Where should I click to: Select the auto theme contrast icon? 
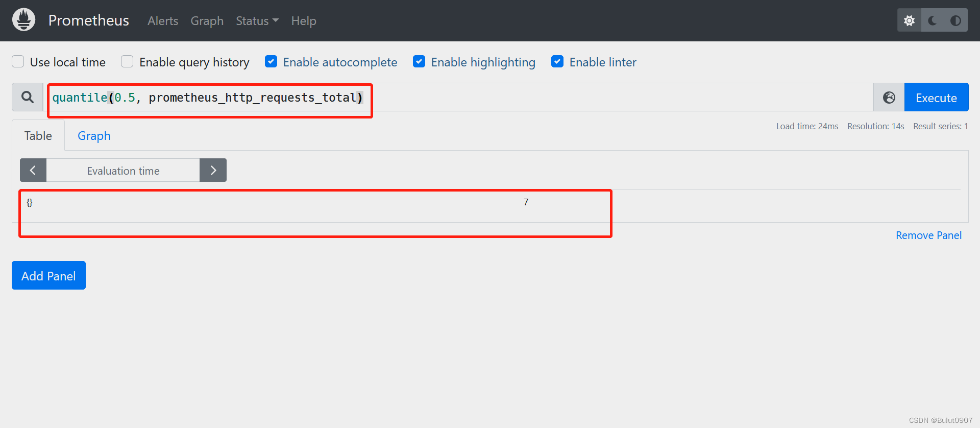[x=955, y=20]
